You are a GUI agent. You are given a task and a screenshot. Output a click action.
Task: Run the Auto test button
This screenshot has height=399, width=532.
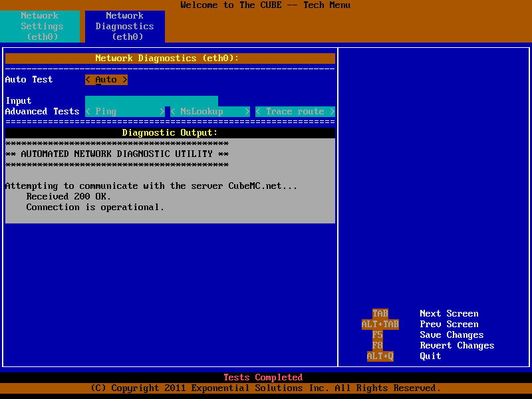[x=106, y=79]
